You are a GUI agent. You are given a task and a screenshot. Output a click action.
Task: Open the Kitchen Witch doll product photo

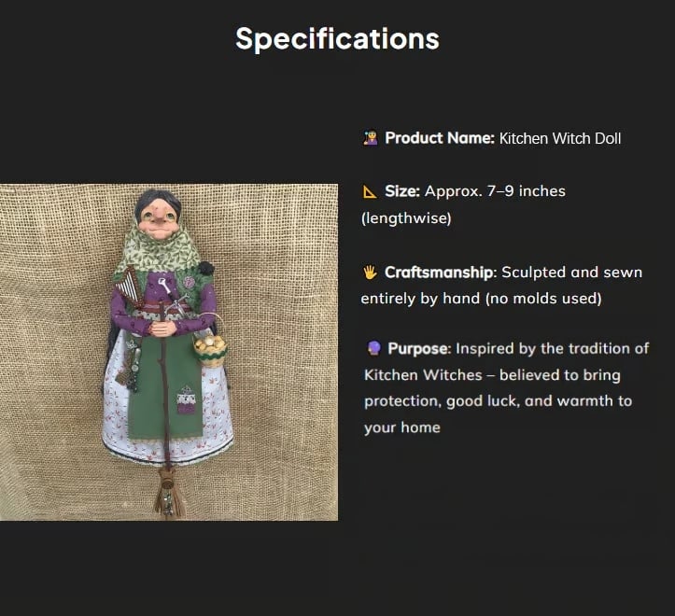[169, 352]
